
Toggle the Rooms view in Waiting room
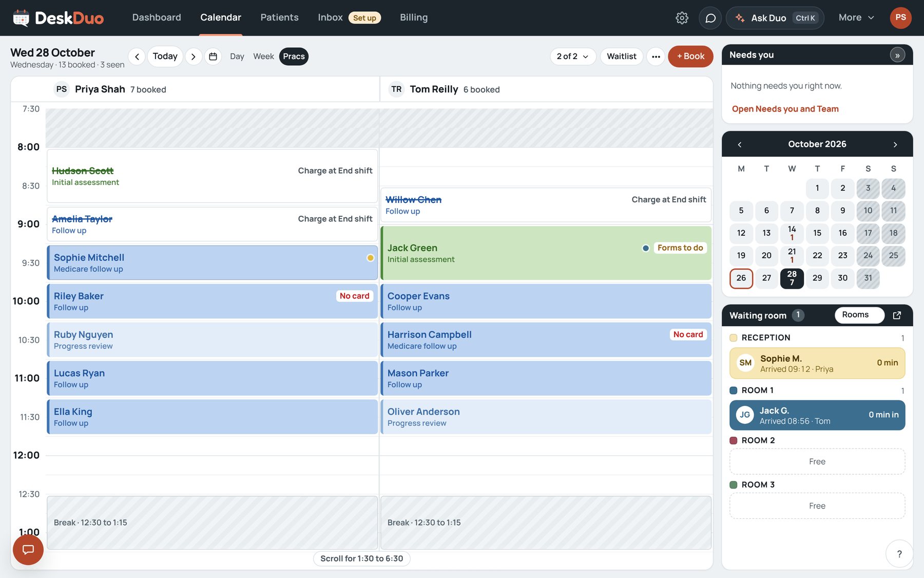click(859, 315)
